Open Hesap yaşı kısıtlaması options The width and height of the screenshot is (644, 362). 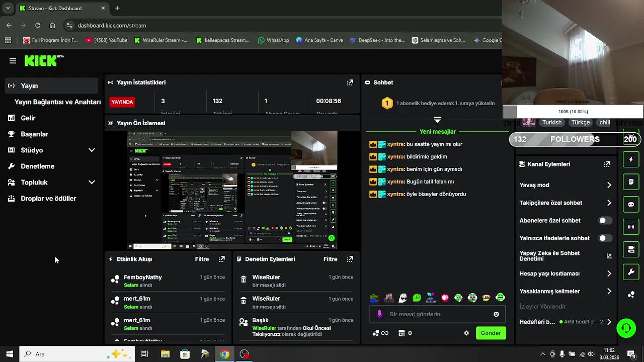click(566, 274)
